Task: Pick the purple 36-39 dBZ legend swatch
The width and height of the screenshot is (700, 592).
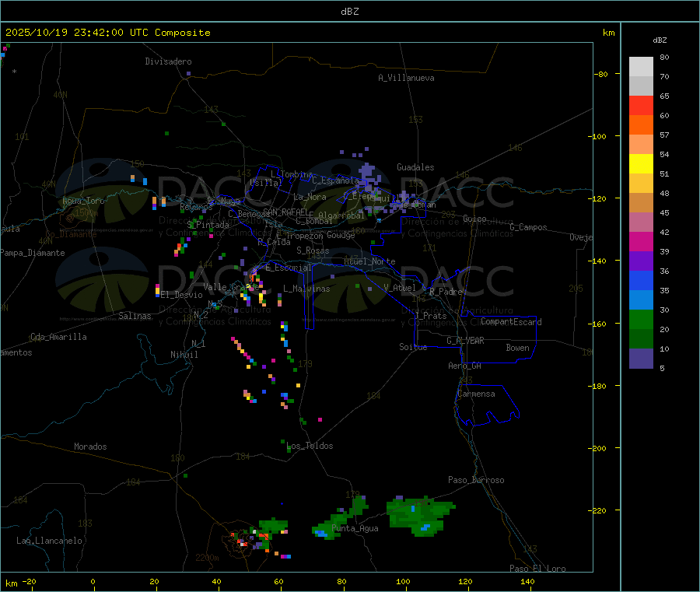Action: click(641, 261)
